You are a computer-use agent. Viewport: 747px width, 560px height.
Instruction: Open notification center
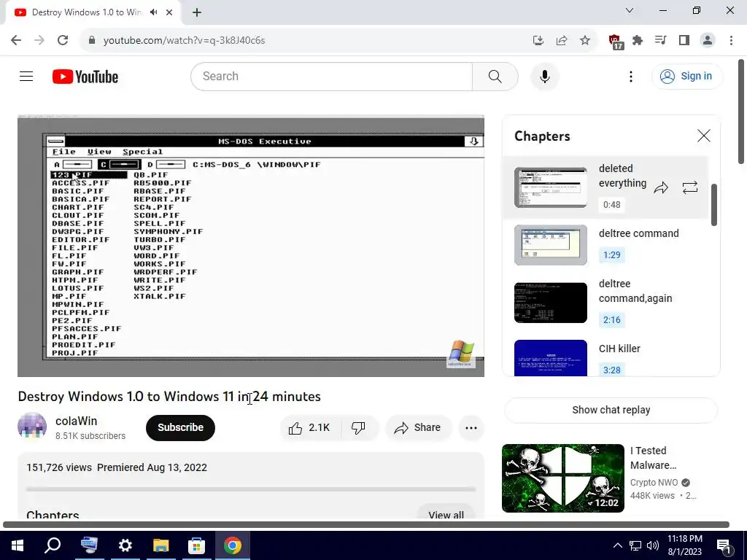pyautogui.click(x=724, y=545)
